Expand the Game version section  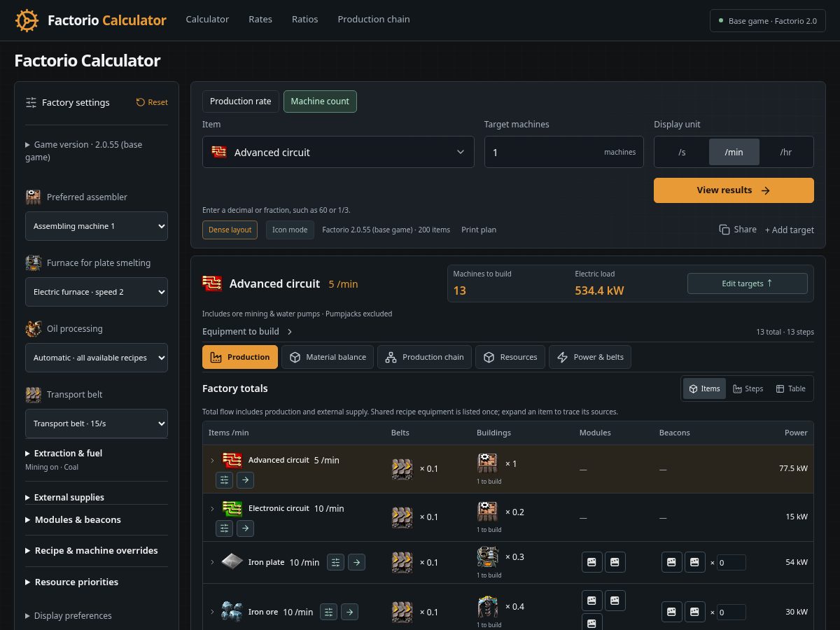(x=97, y=150)
